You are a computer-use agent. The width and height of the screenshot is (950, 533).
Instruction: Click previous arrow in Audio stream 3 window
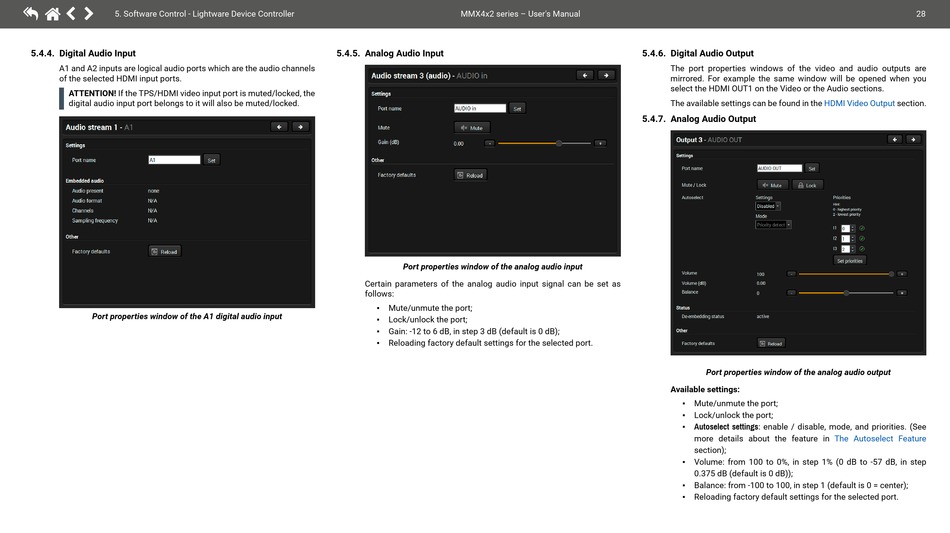[584, 75]
